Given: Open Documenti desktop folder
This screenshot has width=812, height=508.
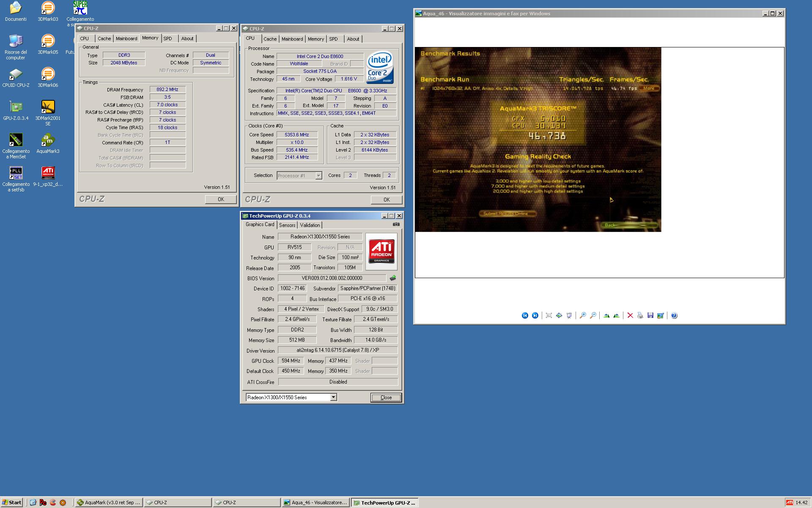Looking at the screenshot, I should coord(16,11).
